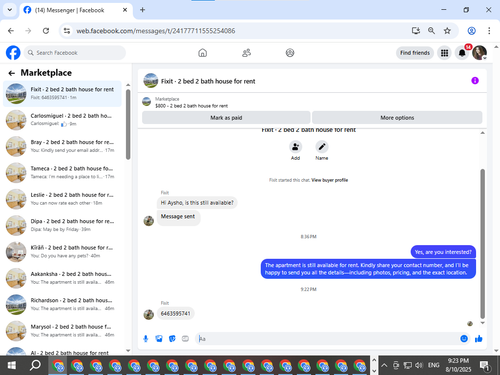Click the Add people icon
The width and height of the screenshot is (500, 375).
click(x=295, y=147)
